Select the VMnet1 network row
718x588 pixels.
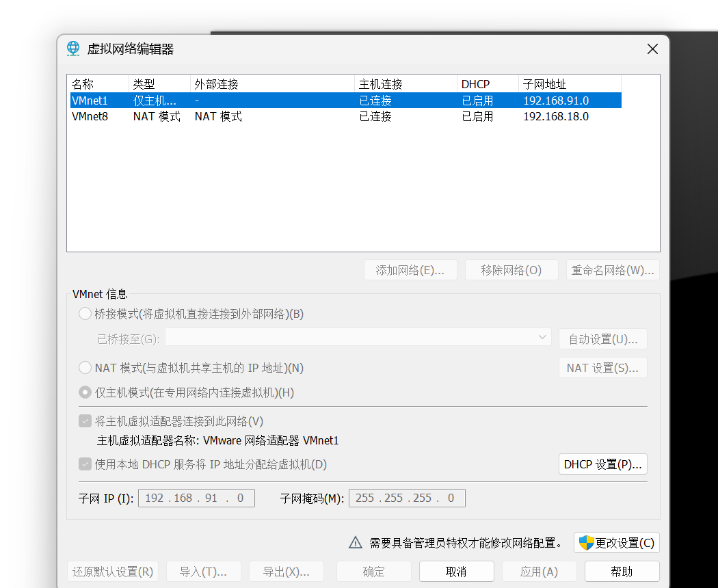click(346, 101)
